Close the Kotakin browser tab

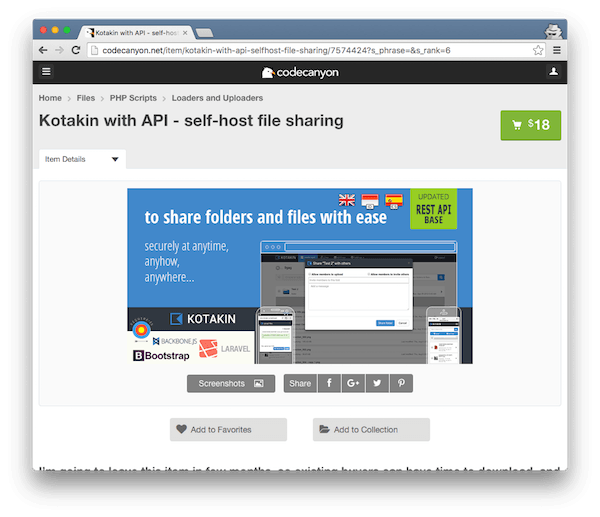coord(185,33)
